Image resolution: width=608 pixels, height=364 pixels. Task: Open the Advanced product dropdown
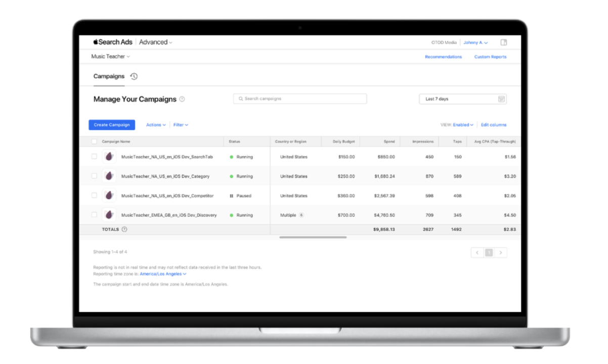156,42
